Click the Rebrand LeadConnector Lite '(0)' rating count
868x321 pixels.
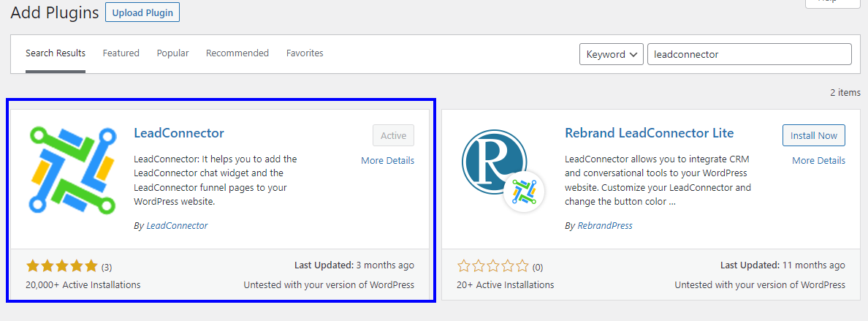538,267
